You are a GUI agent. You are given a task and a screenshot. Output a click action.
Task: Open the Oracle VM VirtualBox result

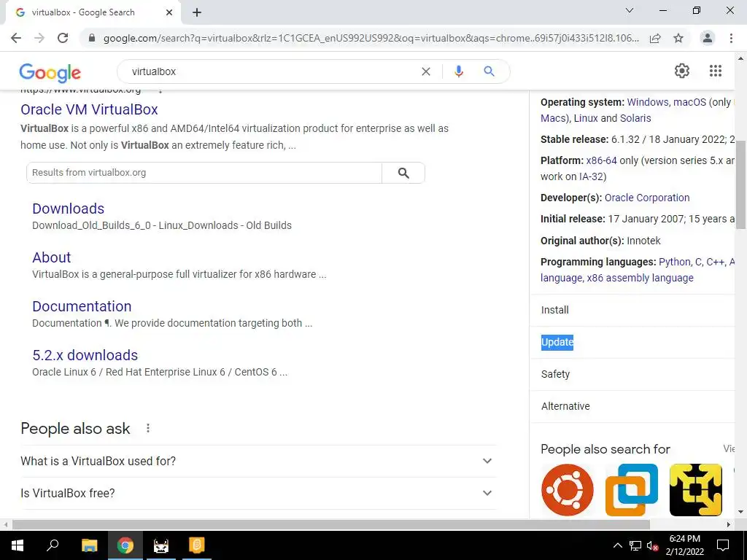(x=89, y=109)
